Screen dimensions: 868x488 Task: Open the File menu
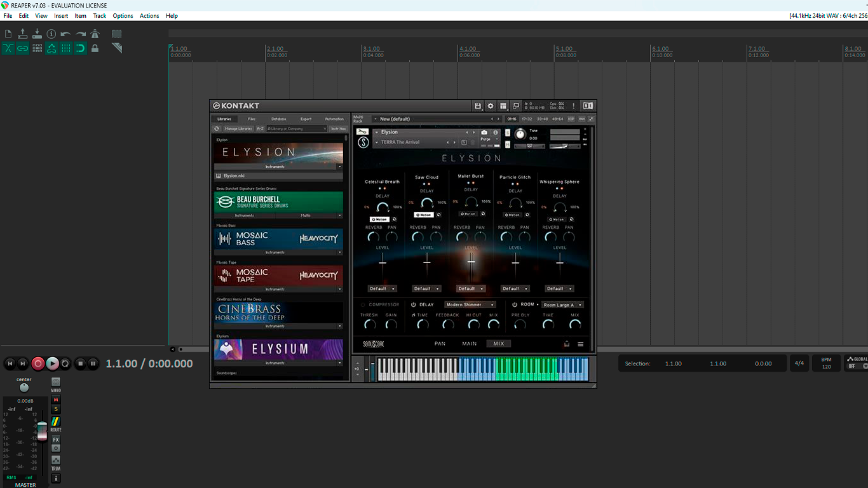click(x=8, y=16)
